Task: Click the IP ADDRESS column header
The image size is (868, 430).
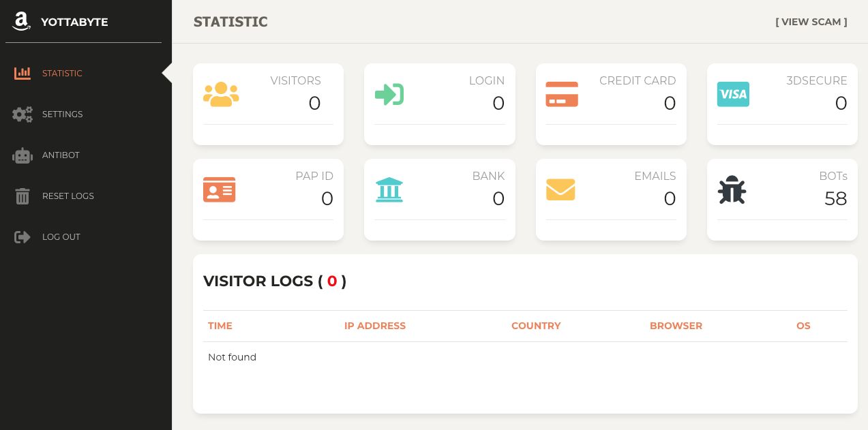Action: click(x=375, y=326)
